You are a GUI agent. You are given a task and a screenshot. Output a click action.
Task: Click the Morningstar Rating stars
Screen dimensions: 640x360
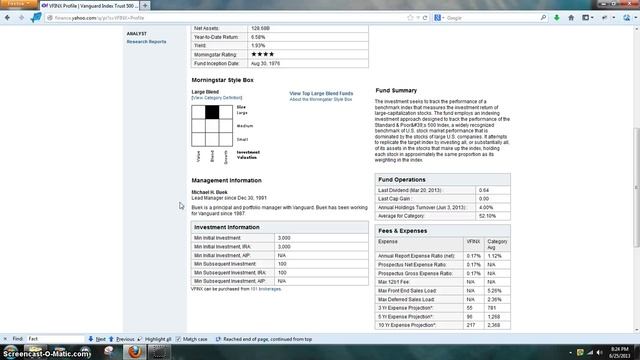[262, 54]
